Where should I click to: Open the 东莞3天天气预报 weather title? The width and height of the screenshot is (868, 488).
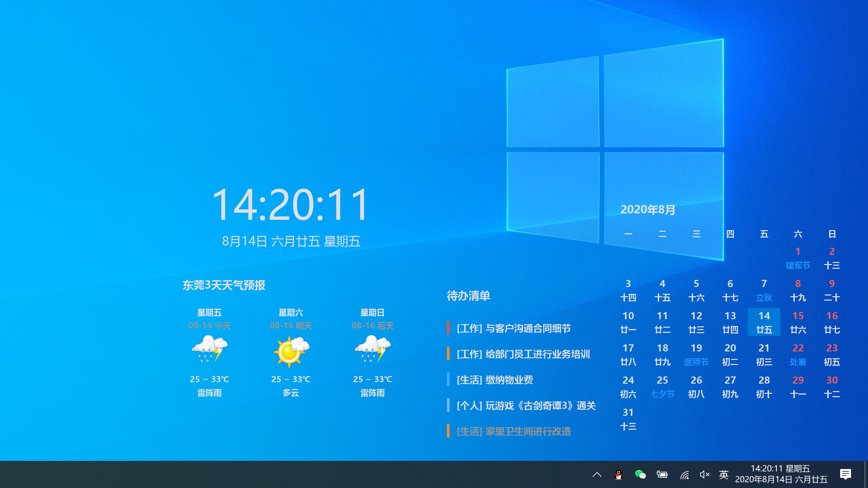224,285
